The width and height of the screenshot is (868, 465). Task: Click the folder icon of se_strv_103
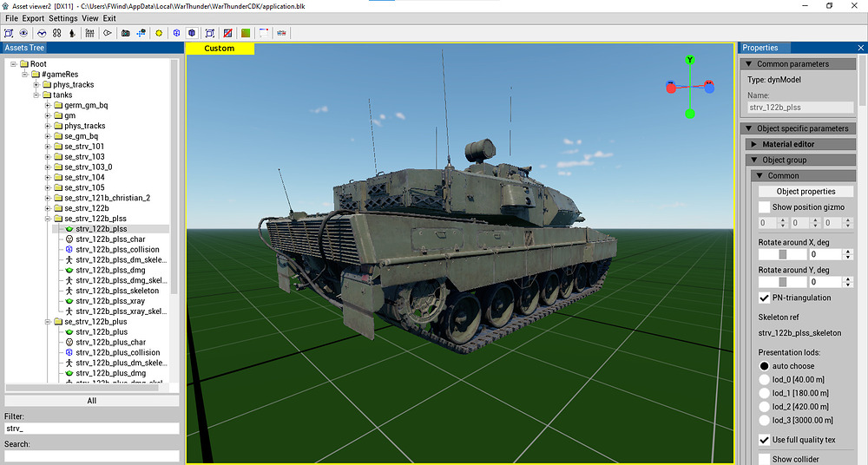pyautogui.click(x=58, y=157)
